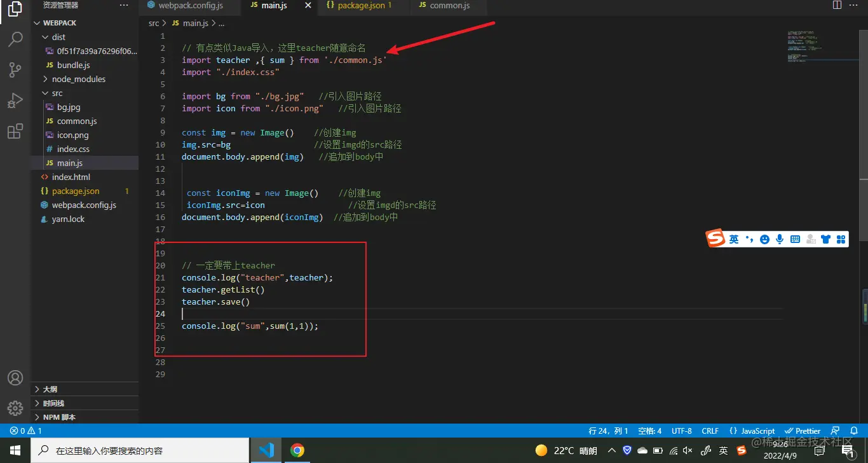The image size is (868, 463).
Task: Open Sogou emoji panel
Action: click(765, 239)
